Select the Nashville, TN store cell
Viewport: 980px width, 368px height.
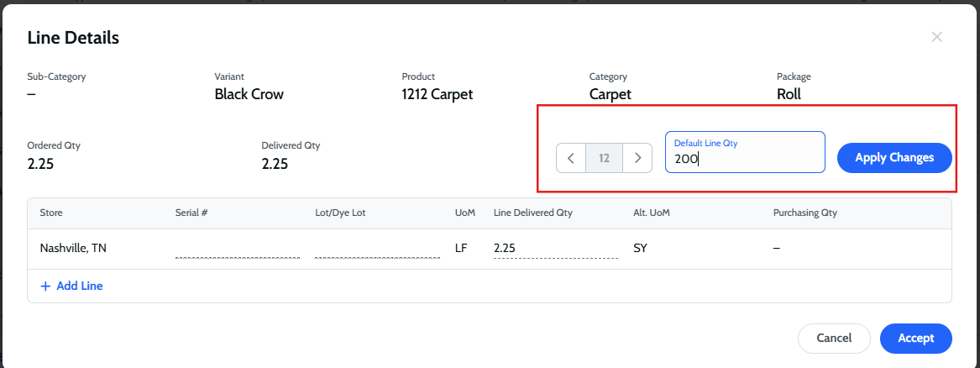point(73,249)
